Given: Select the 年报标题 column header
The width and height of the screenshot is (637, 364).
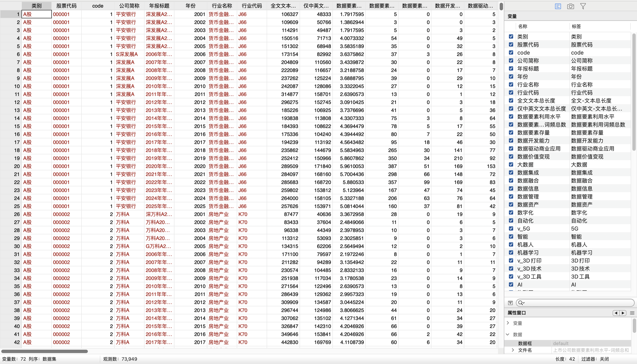Looking at the screenshot, I should click(159, 6).
